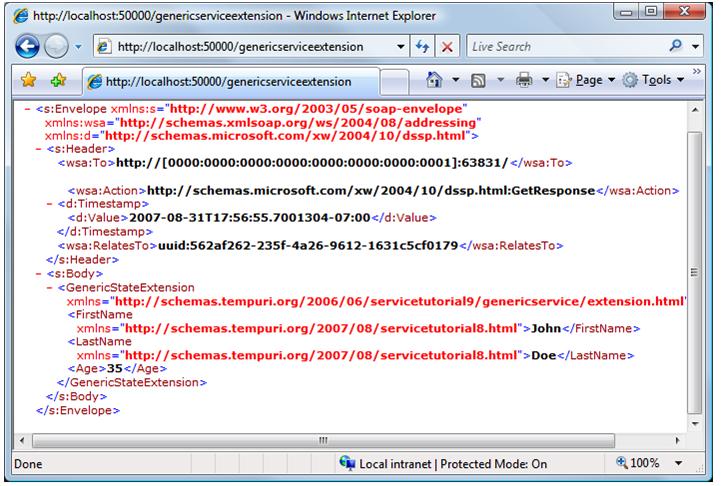This screenshot has width=721, height=486.
Task: Click the Done status text
Action: point(28,464)
